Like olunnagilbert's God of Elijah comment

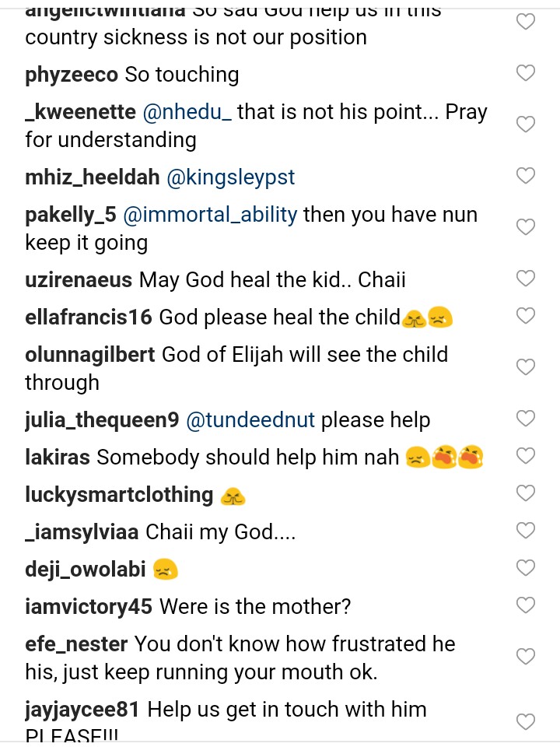tap(526, 367)
